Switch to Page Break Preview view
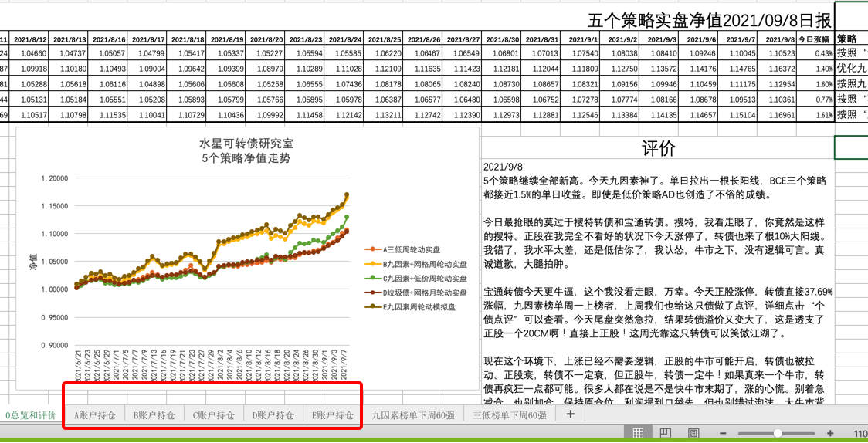Screen dimensions: 868x443 click(693, 432)
